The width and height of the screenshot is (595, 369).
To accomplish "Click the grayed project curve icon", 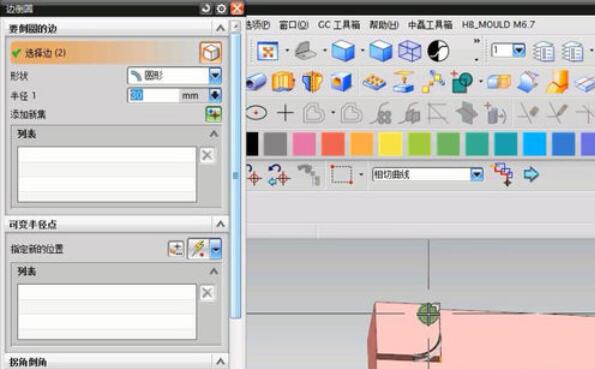I will pyautogui.click(x=409, y=113).
